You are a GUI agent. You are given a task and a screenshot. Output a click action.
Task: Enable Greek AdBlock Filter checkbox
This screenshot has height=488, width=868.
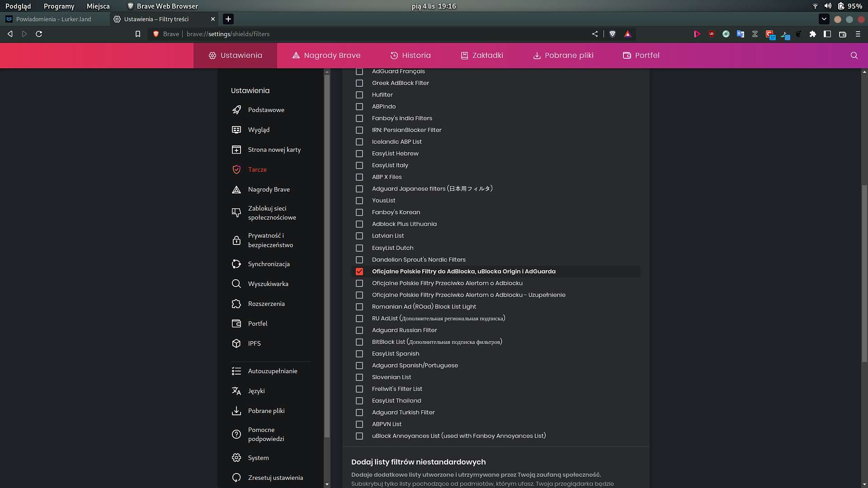click(x=359, y=83)
